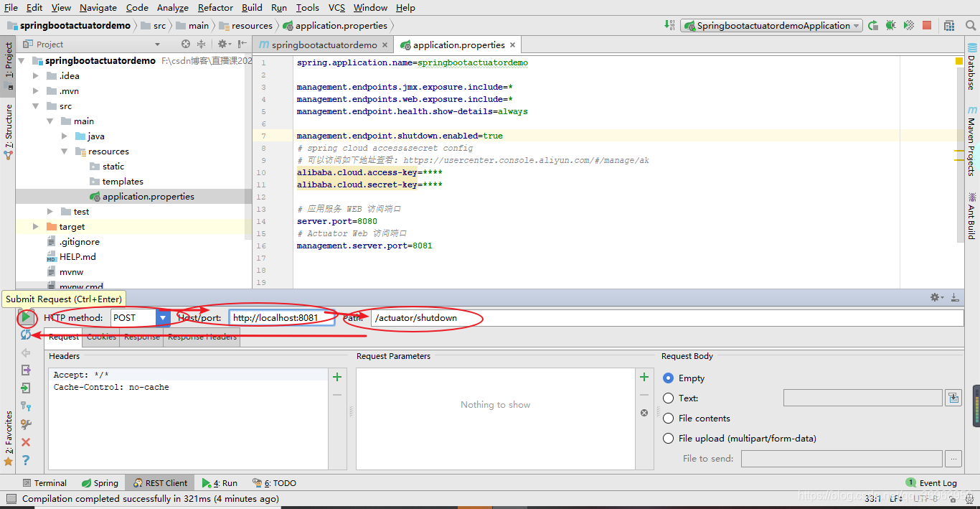Open the Event Log
The image size is (980, 509).
pos(931,483)
